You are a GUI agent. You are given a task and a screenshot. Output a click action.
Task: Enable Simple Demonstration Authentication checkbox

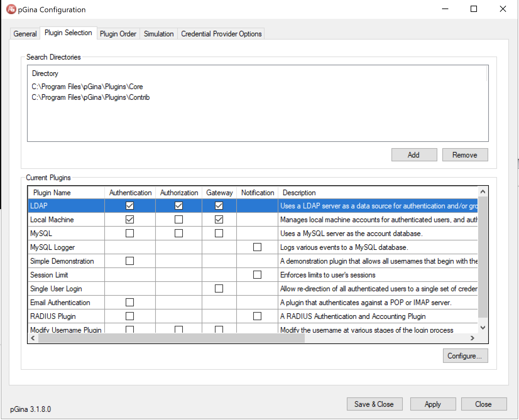click(x=130, y=261)
